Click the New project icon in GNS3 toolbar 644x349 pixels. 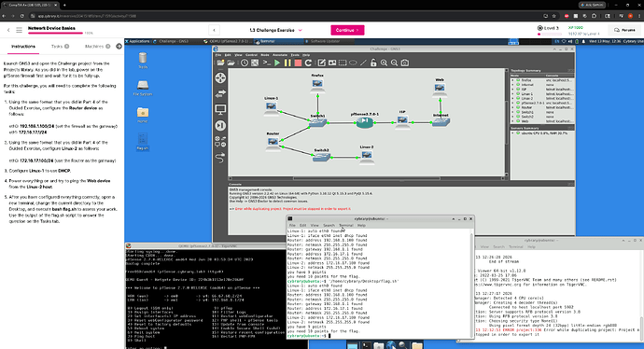(x=220, y=63)
